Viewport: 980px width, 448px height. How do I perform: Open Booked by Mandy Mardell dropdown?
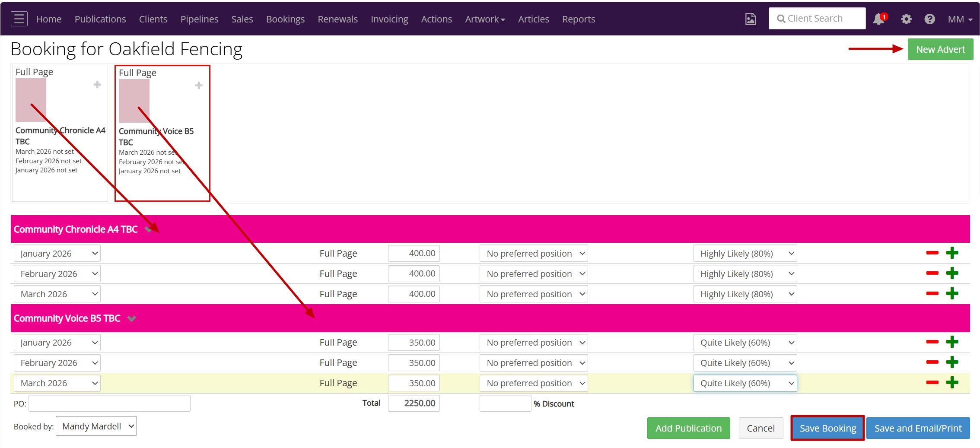coord(96,426)
